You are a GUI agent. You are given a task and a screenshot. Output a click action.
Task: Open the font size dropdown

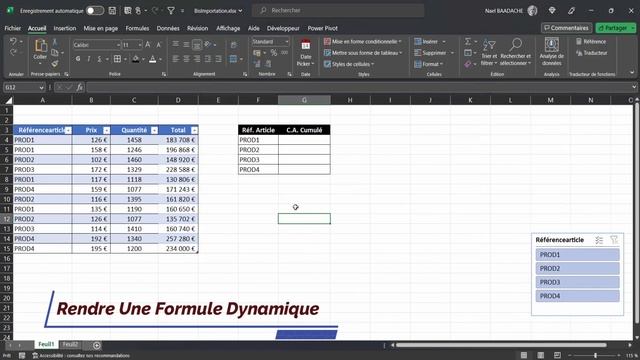pyautogui.click(x=140, y=45)
